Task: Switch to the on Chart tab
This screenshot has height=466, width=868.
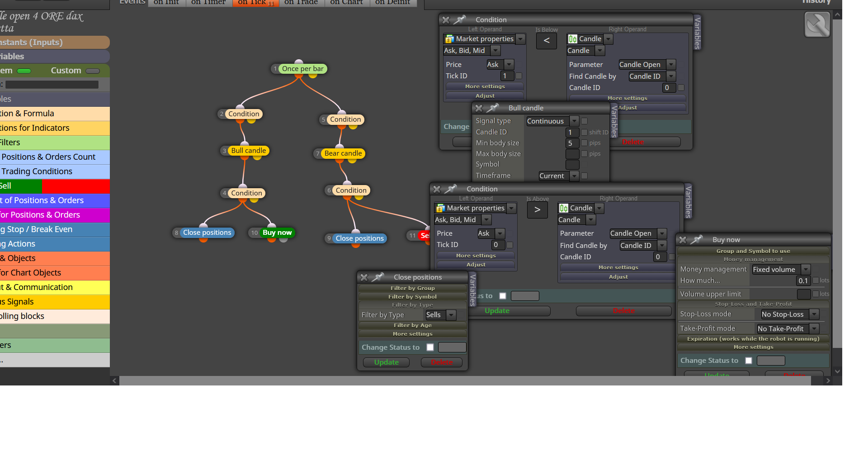Action: click(x=347, y=3)
